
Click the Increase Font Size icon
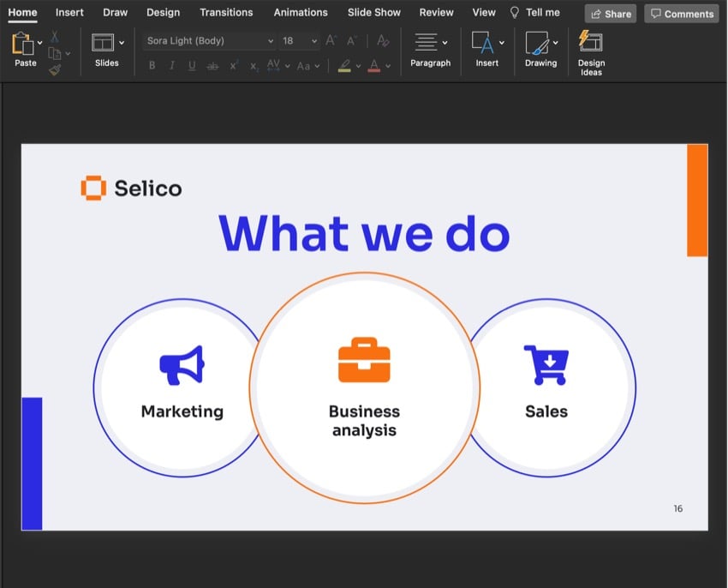point(331,41)
